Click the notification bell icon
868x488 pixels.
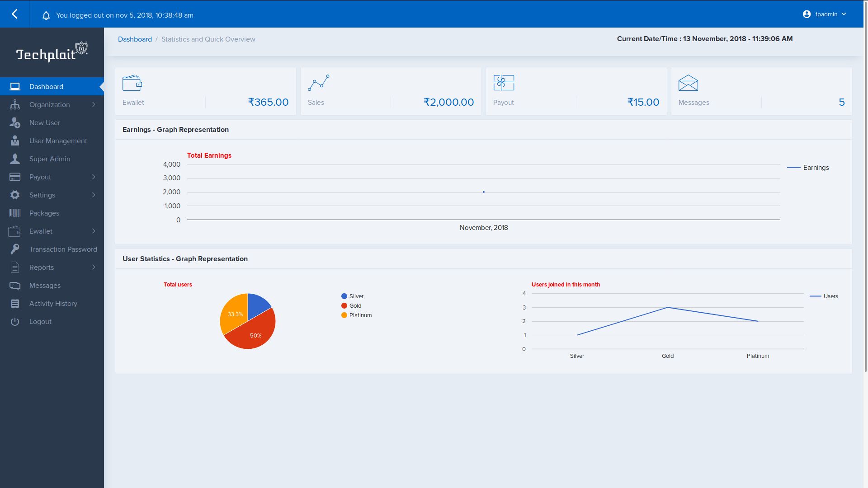(46, 15)
